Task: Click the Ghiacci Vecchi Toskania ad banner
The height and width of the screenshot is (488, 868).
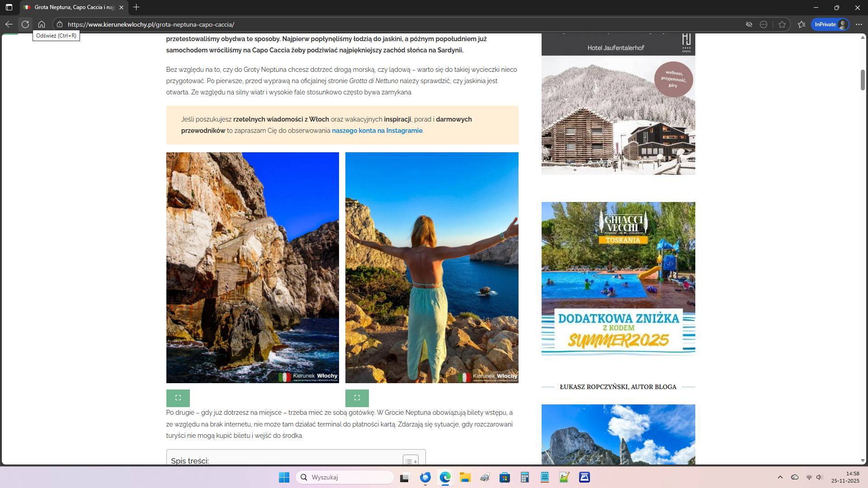Action: click(618, 278)
